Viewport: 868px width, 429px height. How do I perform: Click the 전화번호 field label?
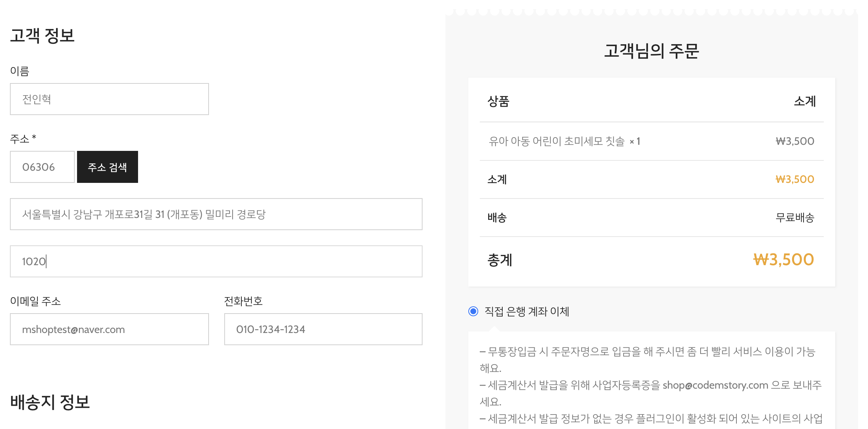click(243, 301)
